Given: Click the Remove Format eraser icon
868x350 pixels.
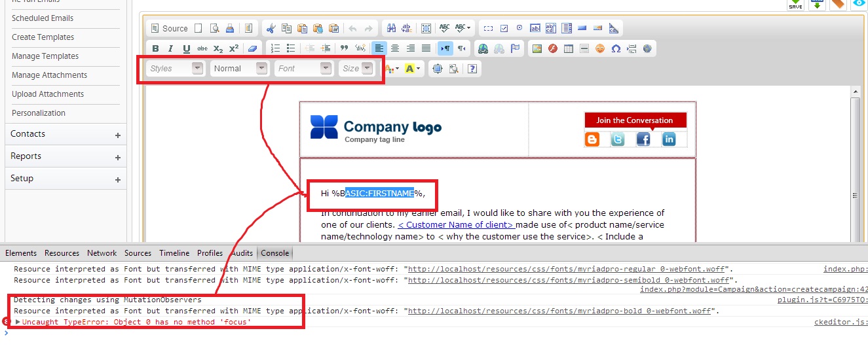Looking at the screenshot, I should 252,48.
